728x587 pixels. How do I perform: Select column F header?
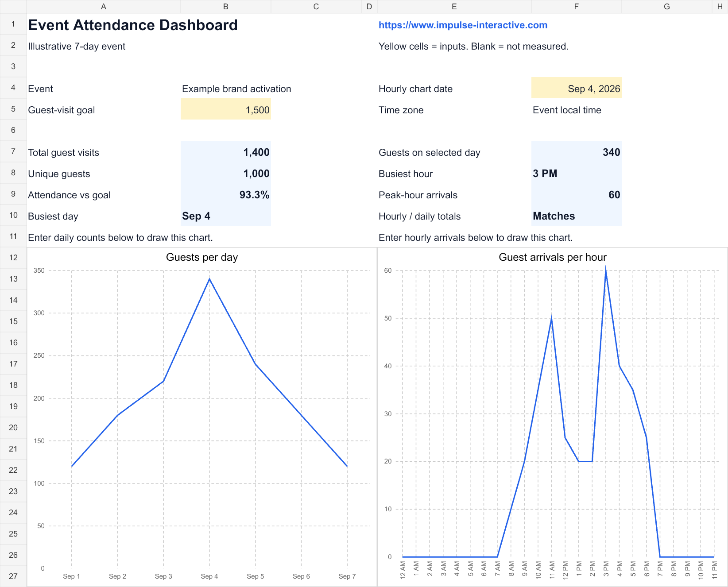(577, 7)
